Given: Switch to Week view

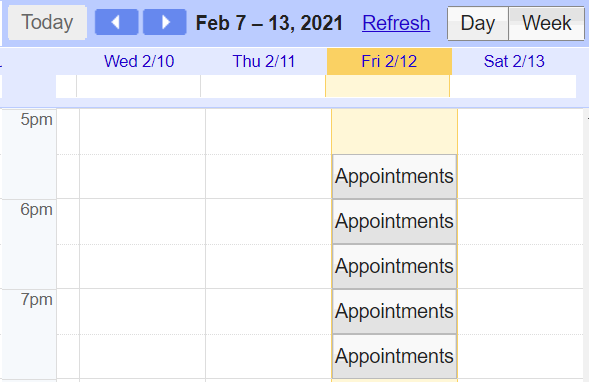Looking at the screenshot, I should [547, 23].
